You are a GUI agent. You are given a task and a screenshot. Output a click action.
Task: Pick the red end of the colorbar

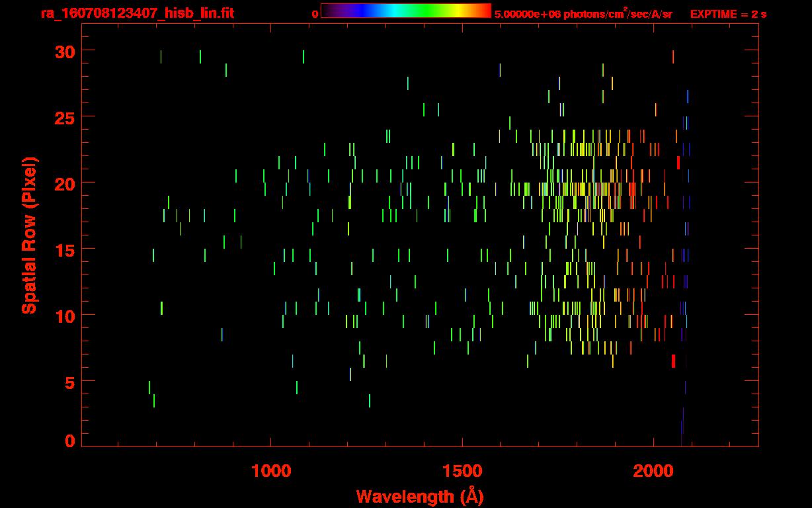pyautogui.click(x=485, y=11)
